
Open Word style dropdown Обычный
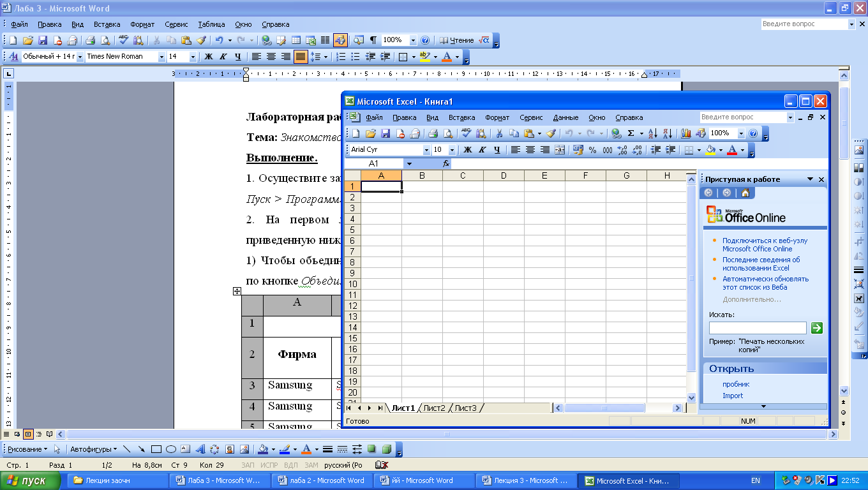[80, 57]
